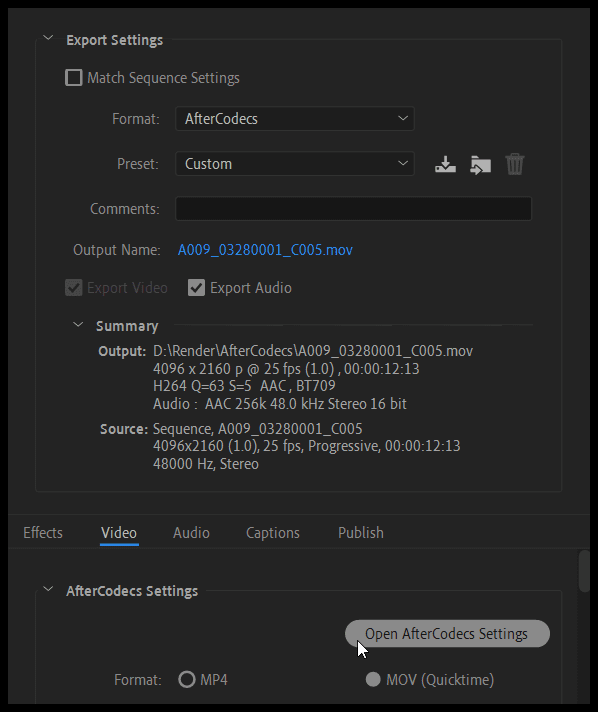
Task: Switch to the Audio tab
Action: tap(191, 533)
